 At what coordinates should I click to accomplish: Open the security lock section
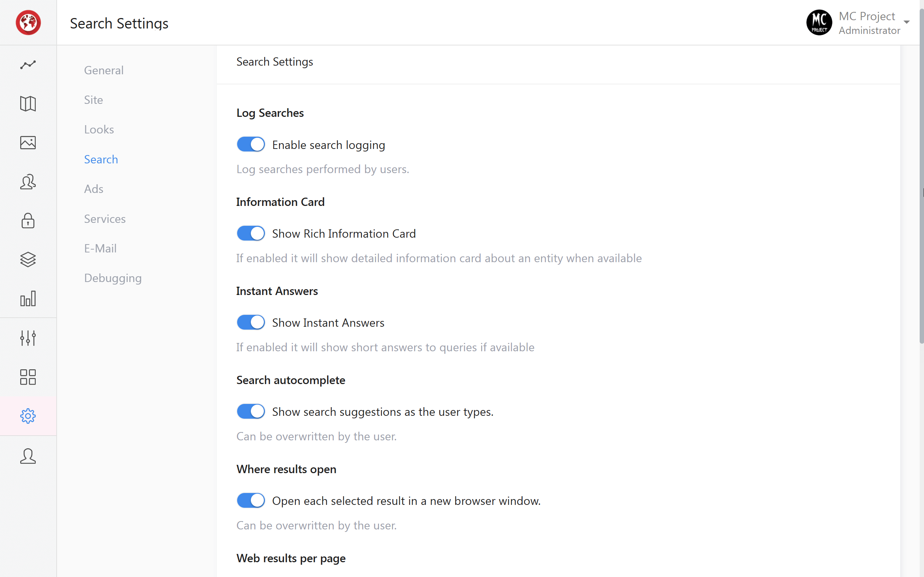coord(28,221)
